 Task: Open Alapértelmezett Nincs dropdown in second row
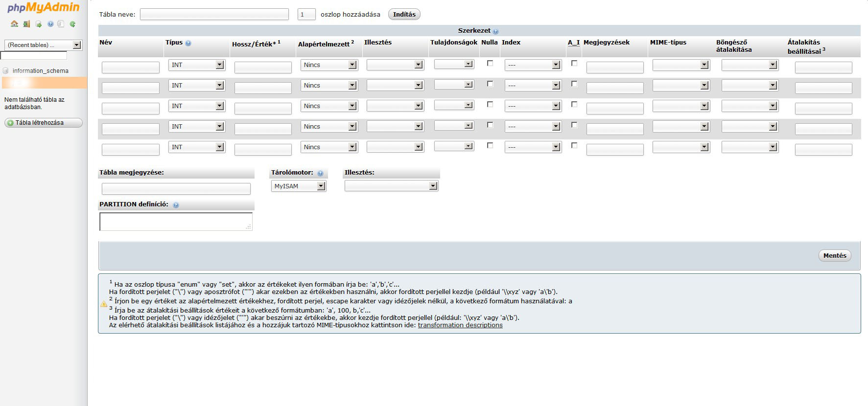click(329, 85)
